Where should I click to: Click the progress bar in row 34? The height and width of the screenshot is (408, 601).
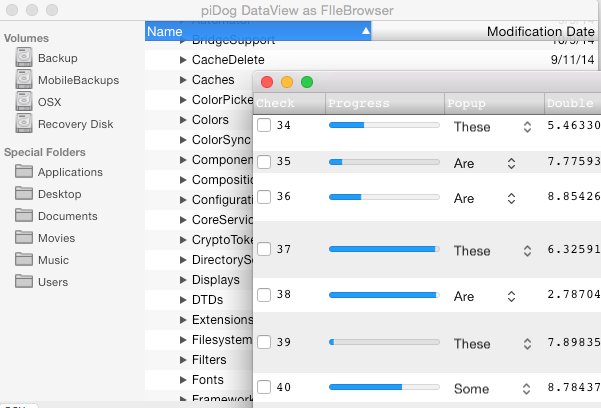pos(384,125)
